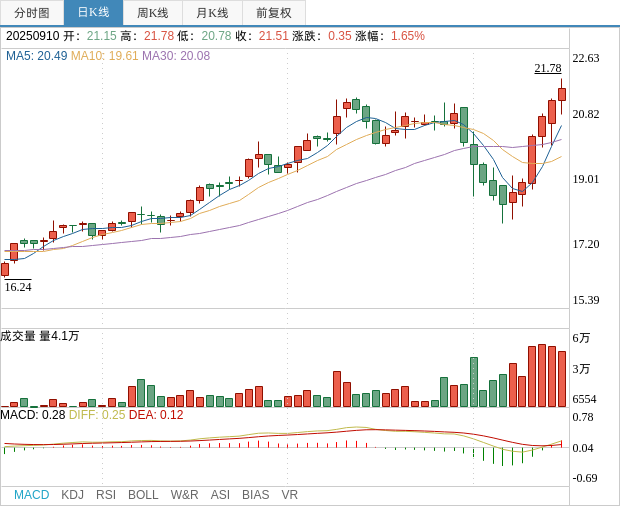Switch to the 分时图 tab
The height and width of the screenshot is (506, 620).
[32, 13]
